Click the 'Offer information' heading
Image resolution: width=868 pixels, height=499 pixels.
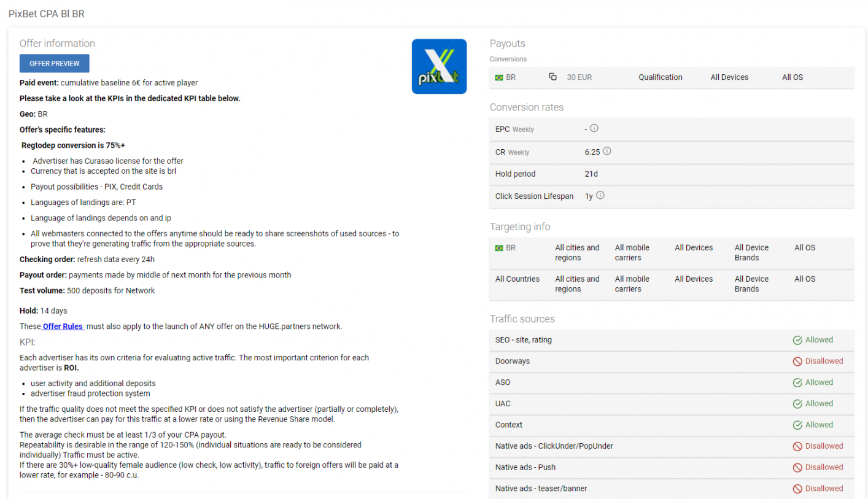pos(57,44)
